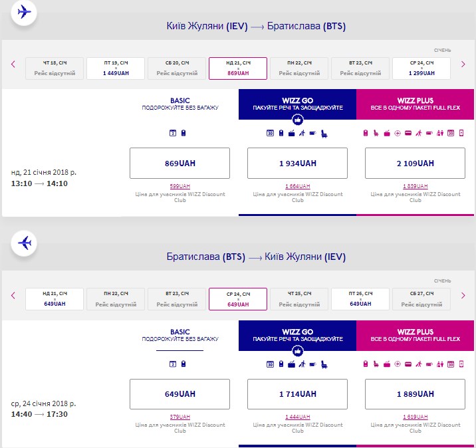The height and width of the screenshot is (448, 476).
Task: Show later outbound dates with the right arrow
Action: tap(463, 64)
